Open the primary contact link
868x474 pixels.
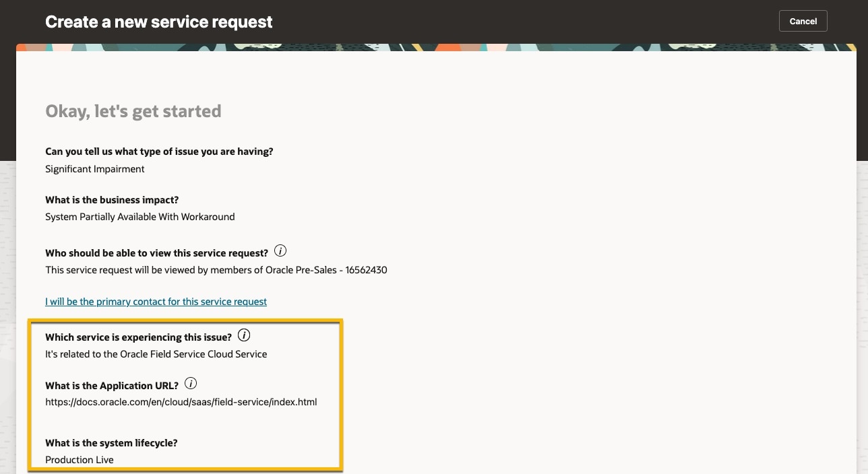point(156,302)
